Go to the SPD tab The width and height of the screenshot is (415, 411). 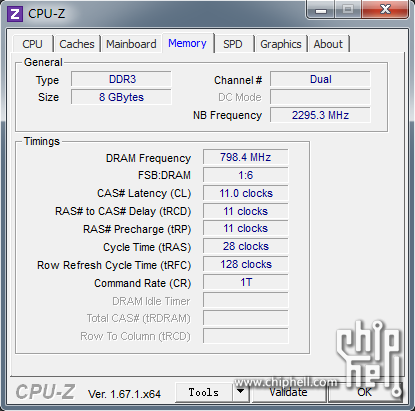[x=233, y=44]
